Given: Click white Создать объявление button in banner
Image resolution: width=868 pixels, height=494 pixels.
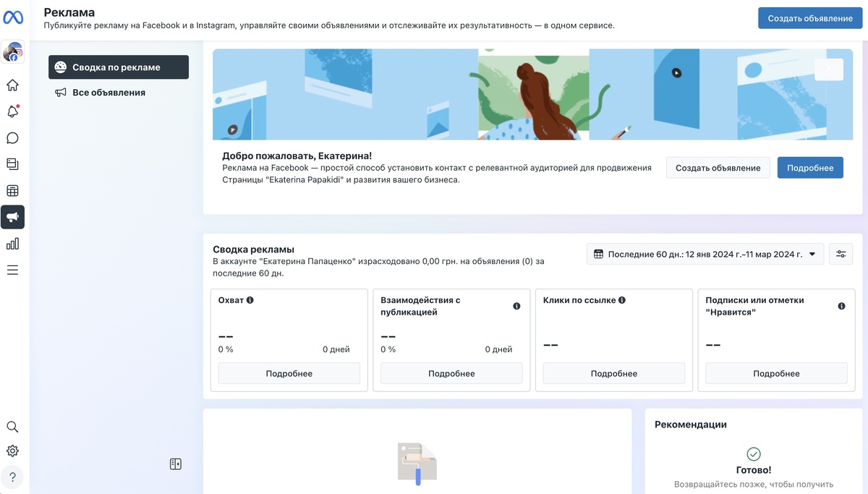Looking at the screenshot, I should pyautogui.click(x=718, y=168).
